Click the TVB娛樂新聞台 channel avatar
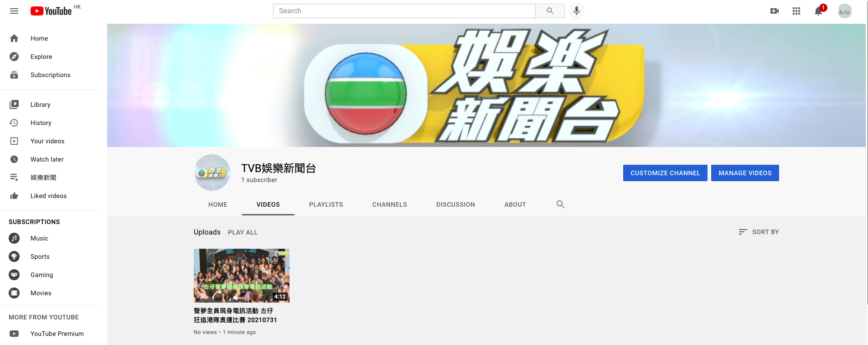868x345 pixels. click(x=212, y=172)
